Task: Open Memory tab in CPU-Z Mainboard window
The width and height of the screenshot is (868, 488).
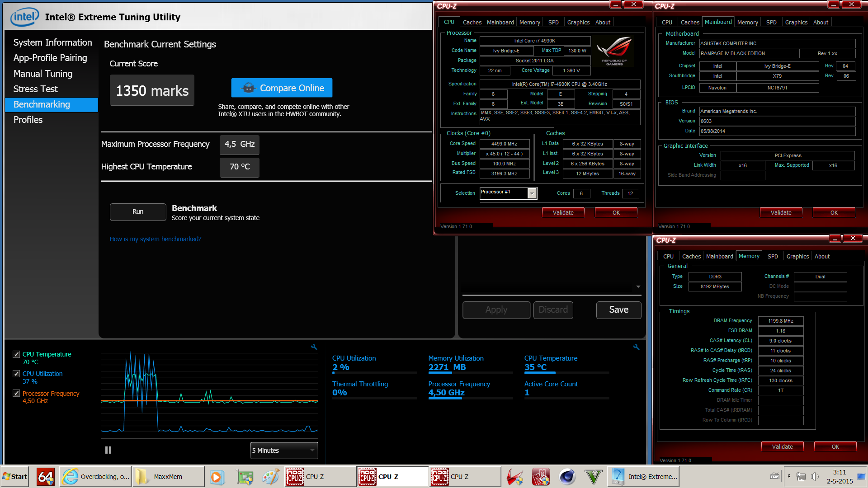Action: click(x=747, y=22)
